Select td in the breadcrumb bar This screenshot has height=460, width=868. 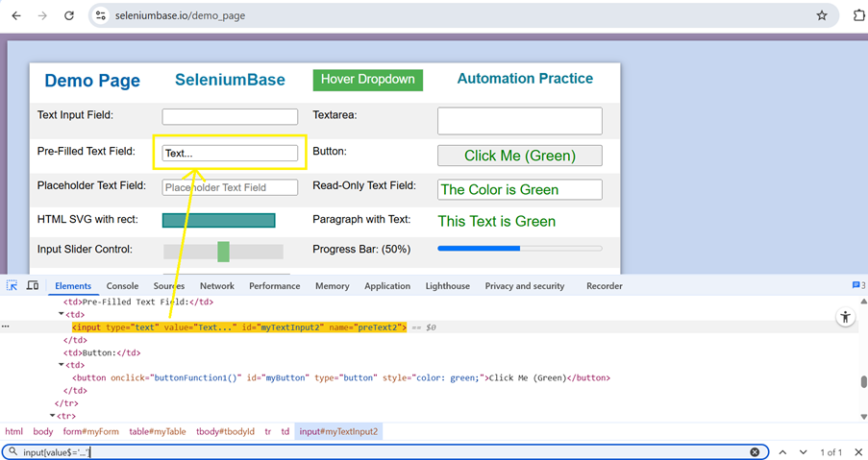pyautogui.click(x=285, y=431)
